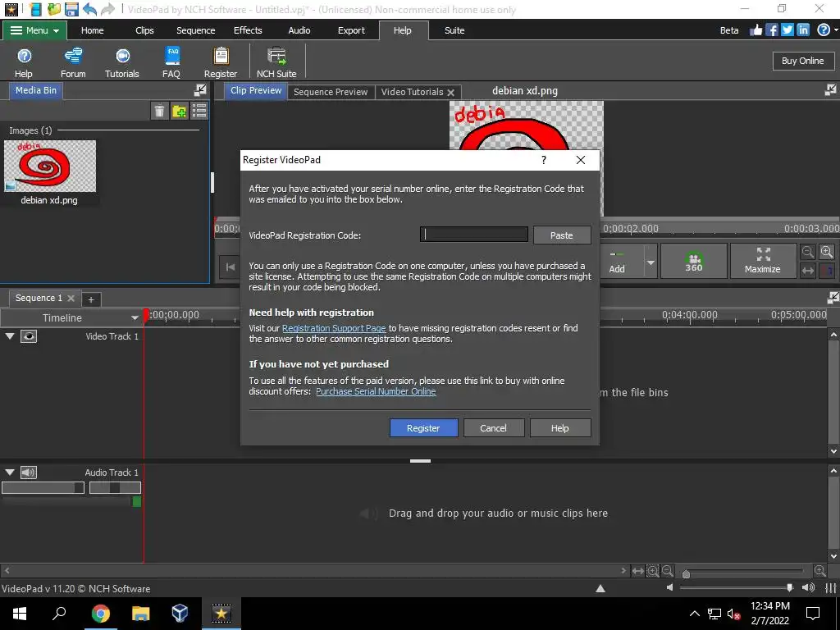Click the Save Project floppy disk icon
The width and height of the screenshot is (840, 630).
pyautogui.click(x=71, y=9)
